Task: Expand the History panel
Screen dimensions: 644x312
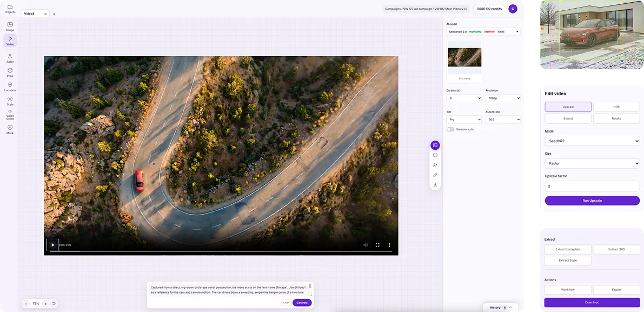Action: tap(501, 308)
